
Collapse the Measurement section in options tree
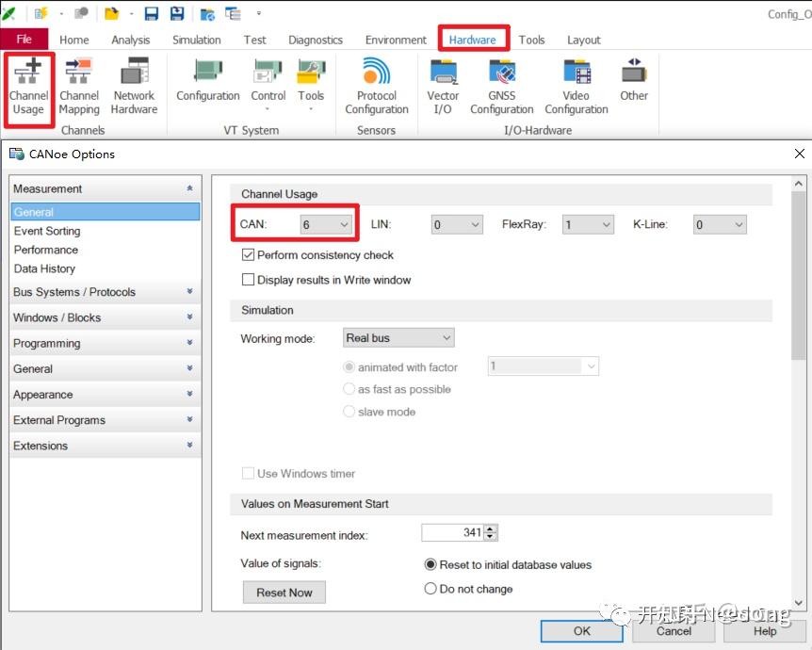(189, 188)
